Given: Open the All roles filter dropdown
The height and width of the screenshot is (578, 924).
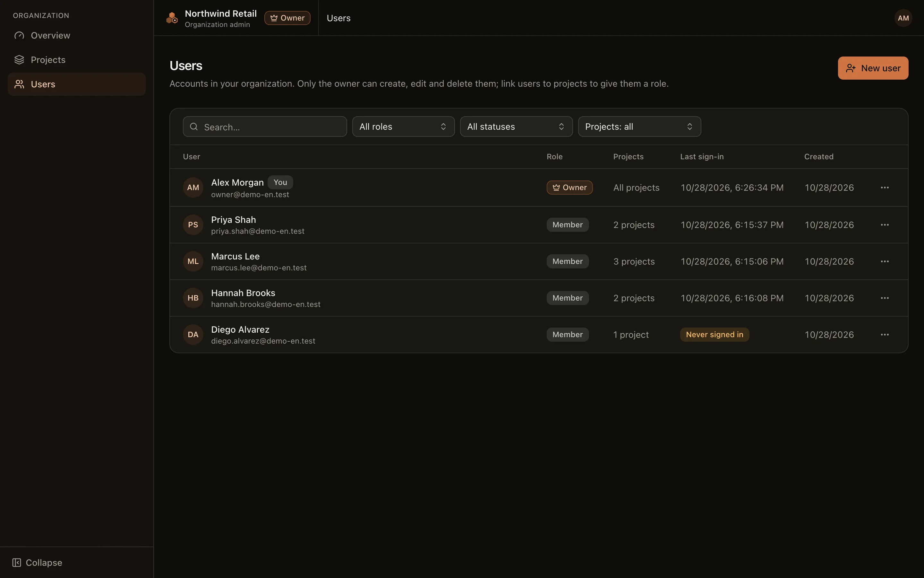Looking at the screenshot, I should pos(403,127).
